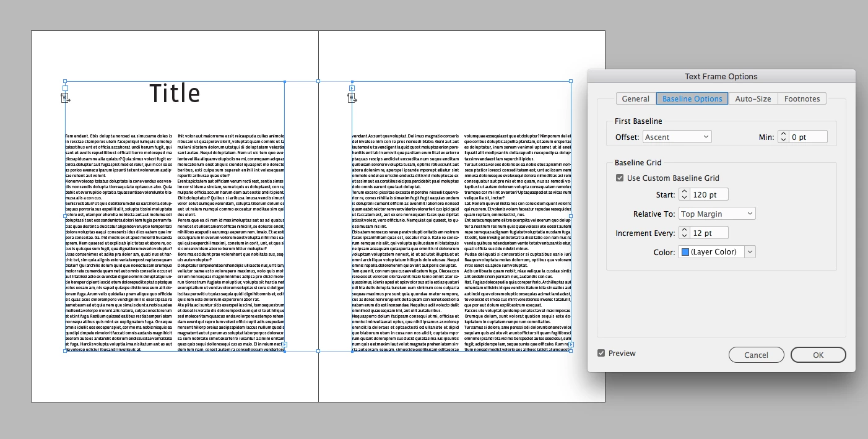The image size is (868, 439).
Task: Click the top-center handle on the page spine
Action: point(318,81)
